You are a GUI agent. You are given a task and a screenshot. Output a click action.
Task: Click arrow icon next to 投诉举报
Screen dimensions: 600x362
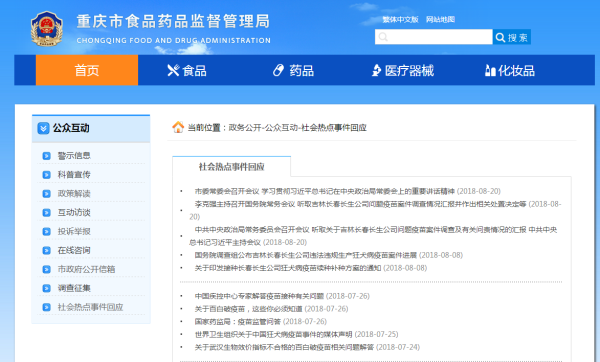(x=46, y=232)
